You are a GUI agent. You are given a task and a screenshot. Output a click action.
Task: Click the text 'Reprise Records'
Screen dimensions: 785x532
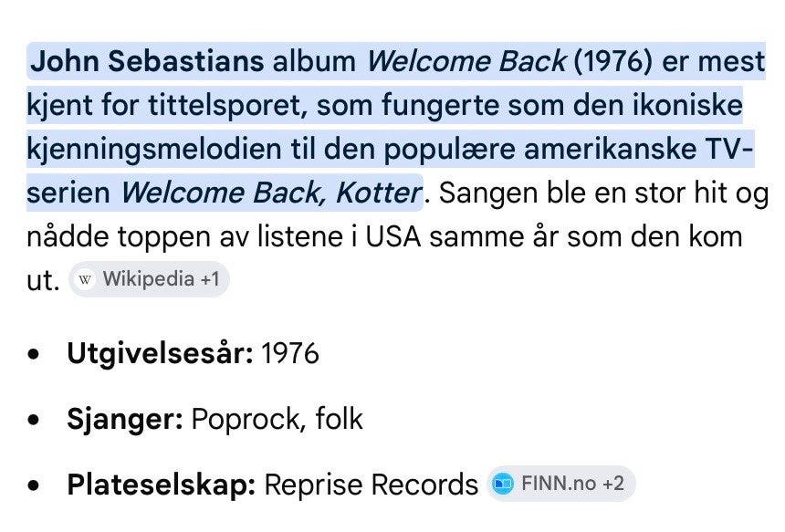point(371,485)
